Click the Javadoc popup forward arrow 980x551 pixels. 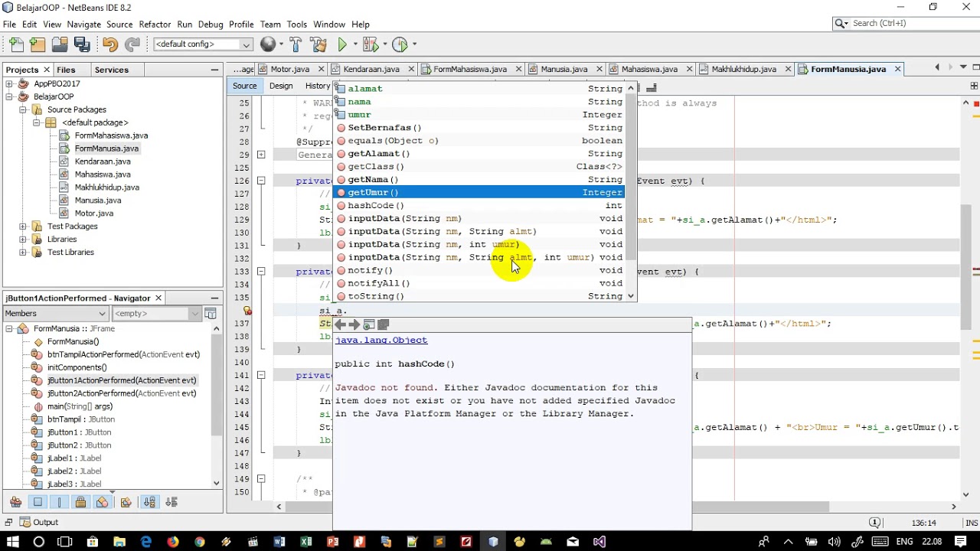coord(354,324)
